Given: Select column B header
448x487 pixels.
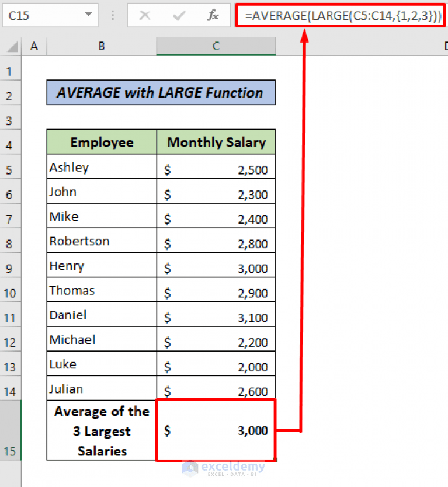Looking at the screenshot, I should coord(102,46).
